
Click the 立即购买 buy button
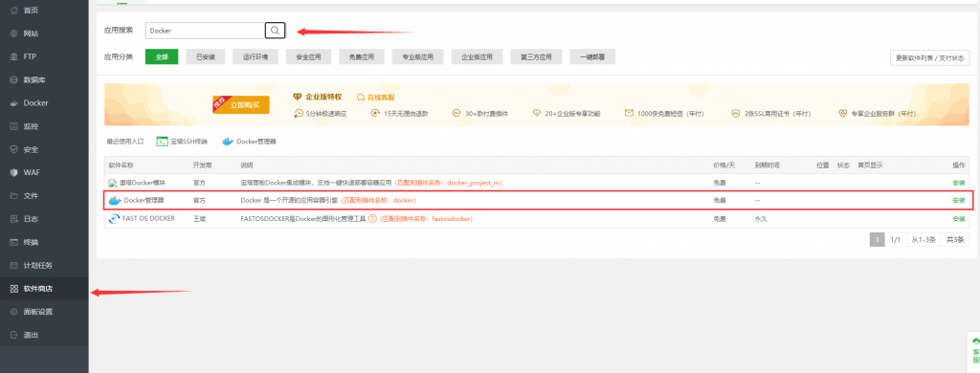click(241, 104)
